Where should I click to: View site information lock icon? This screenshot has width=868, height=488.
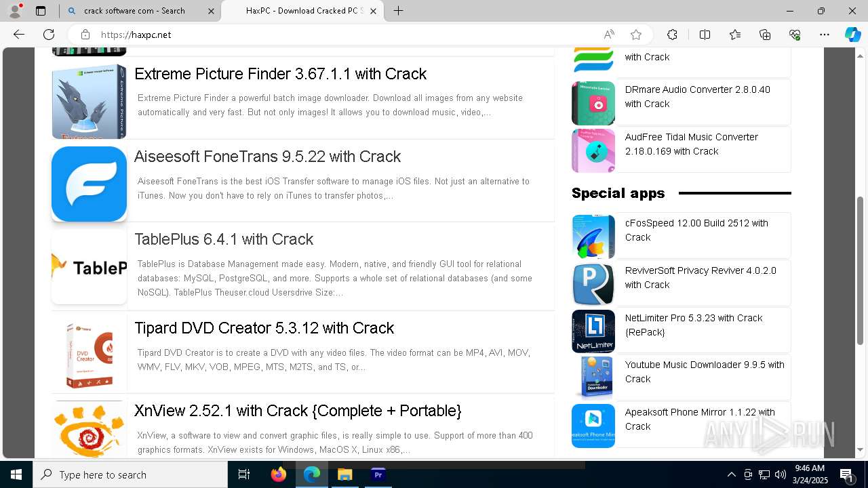tap(85, 35)
